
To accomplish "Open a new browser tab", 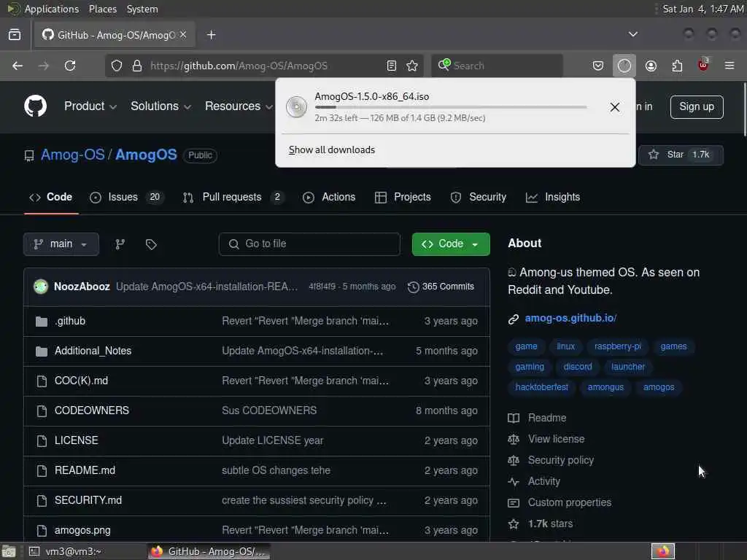I will pos(211,35).
